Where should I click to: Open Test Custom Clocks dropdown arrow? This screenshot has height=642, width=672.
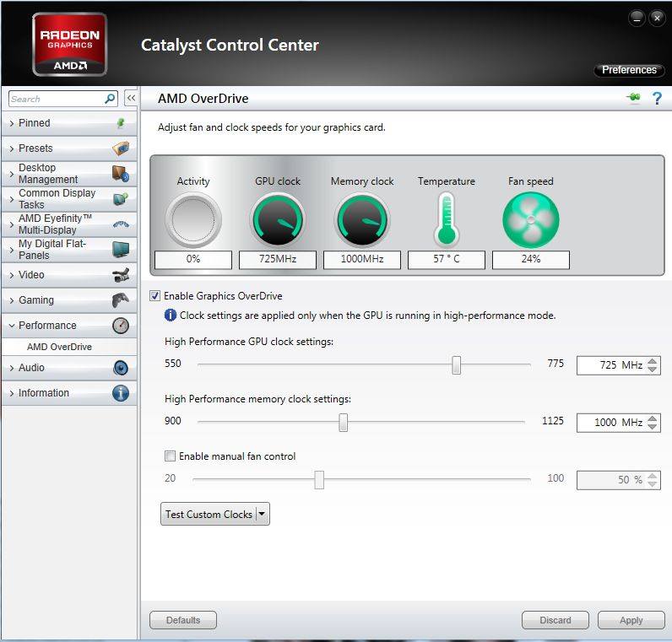point(262,514)
